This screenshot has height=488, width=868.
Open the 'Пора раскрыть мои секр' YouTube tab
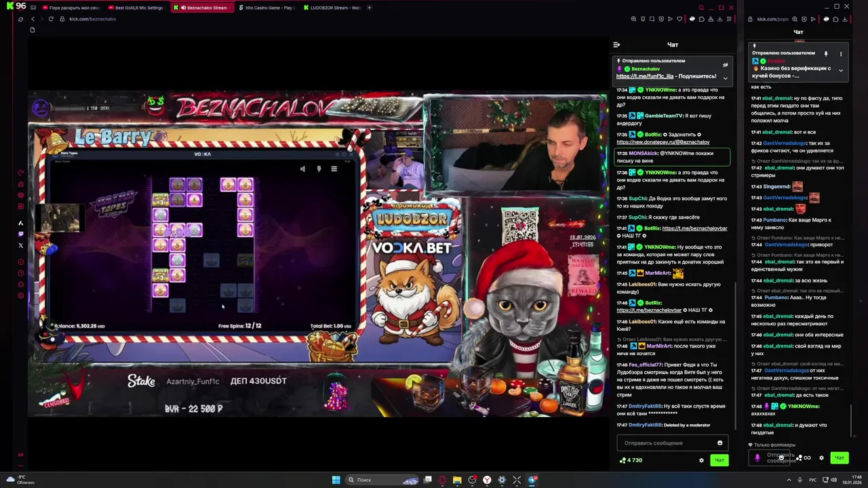coord(71,7)
